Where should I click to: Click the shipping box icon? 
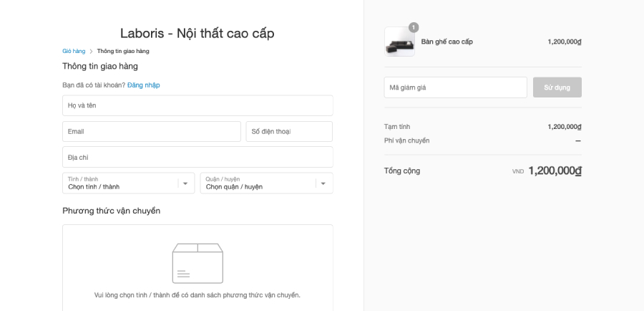tap(197, 263)
